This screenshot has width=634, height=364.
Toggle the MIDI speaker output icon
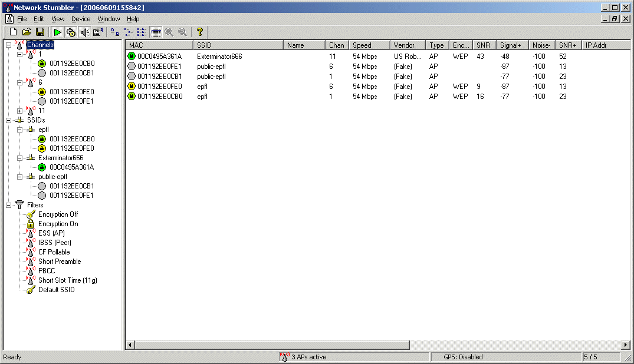pyautogui.click(x=84, y=32)
